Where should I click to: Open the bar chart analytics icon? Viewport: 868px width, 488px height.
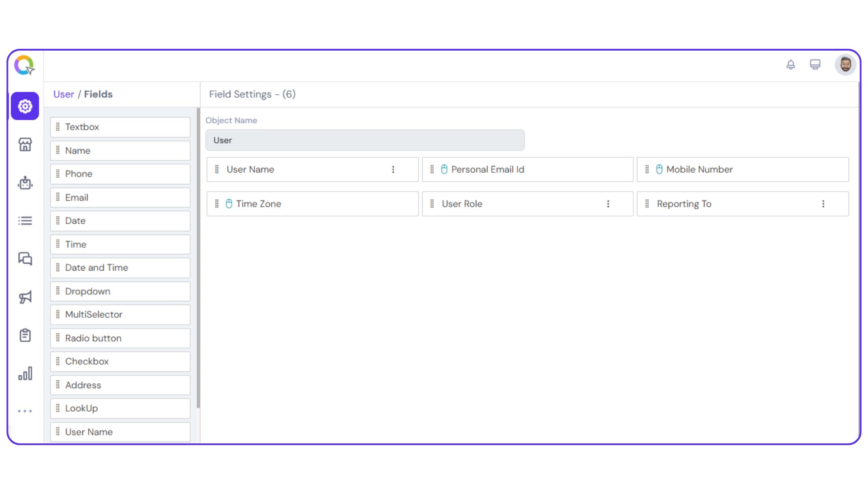tap(25, 373)
